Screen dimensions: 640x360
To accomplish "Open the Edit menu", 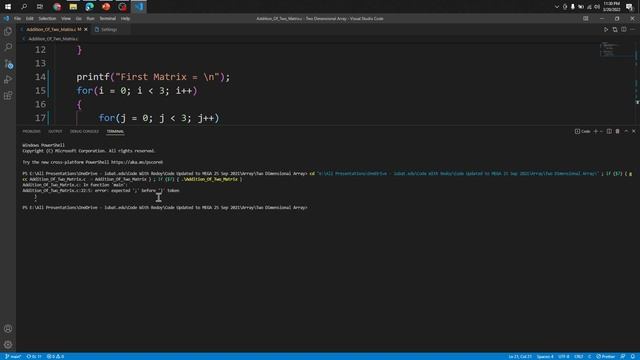I will [x=29, y=18].
